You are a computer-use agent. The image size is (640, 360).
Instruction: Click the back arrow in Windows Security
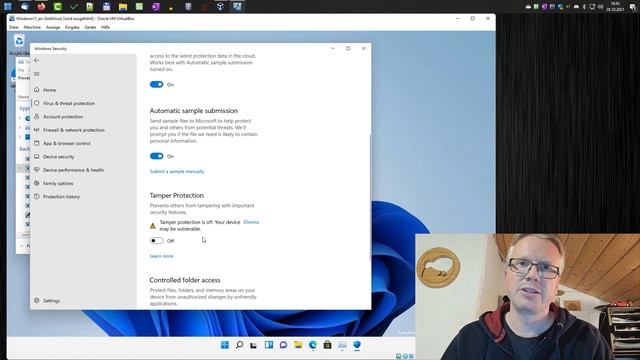click(37, 60)
